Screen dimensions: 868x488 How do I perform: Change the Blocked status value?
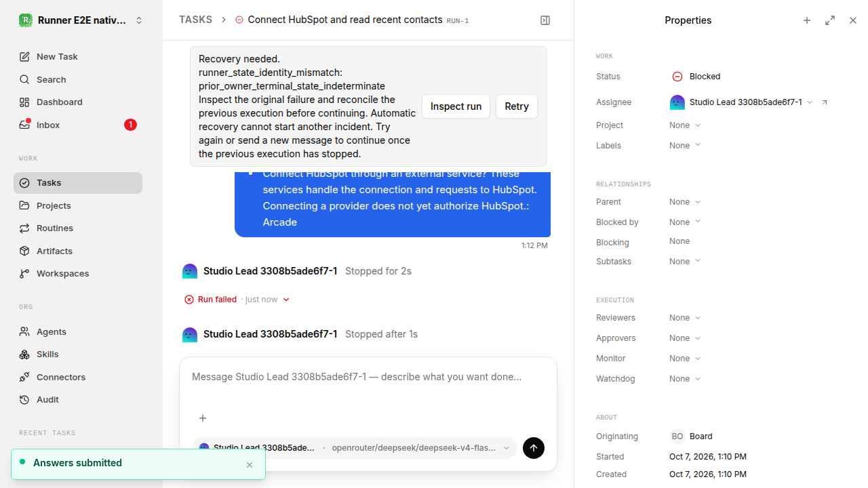(696, 77)
